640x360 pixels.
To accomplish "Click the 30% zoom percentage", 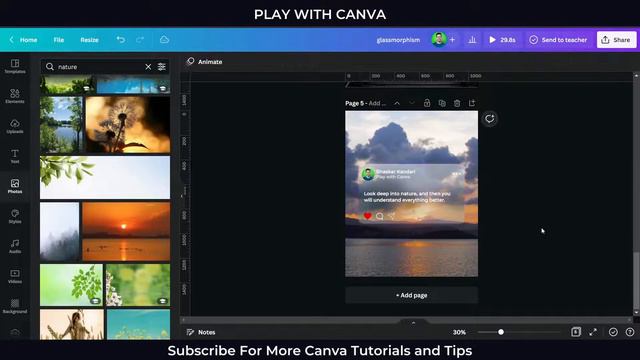I will [x=459, y=332].
